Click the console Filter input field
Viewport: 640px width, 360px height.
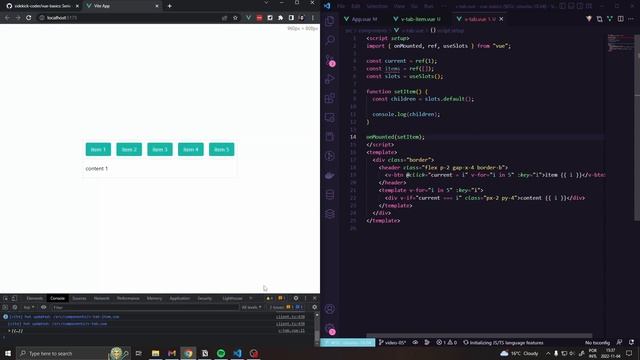145,307
